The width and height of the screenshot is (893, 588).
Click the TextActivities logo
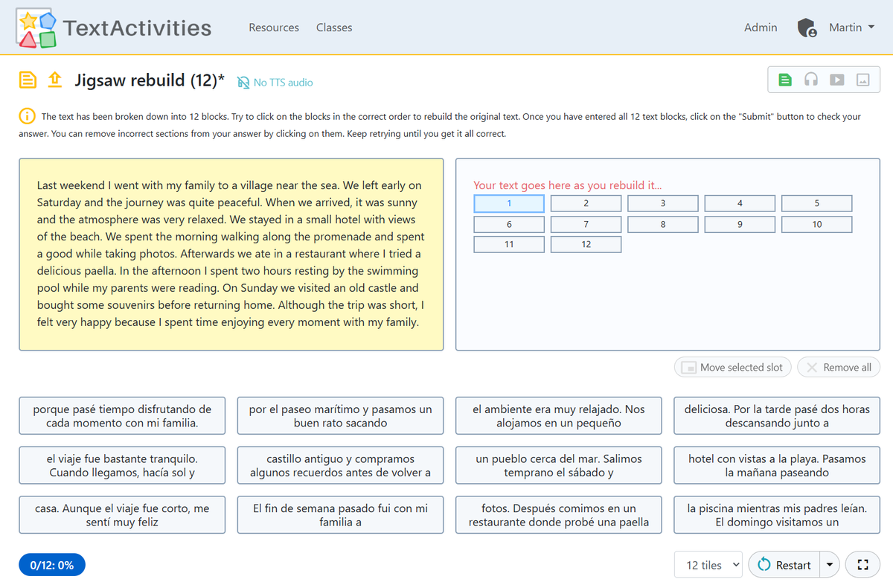pos(114,28)
